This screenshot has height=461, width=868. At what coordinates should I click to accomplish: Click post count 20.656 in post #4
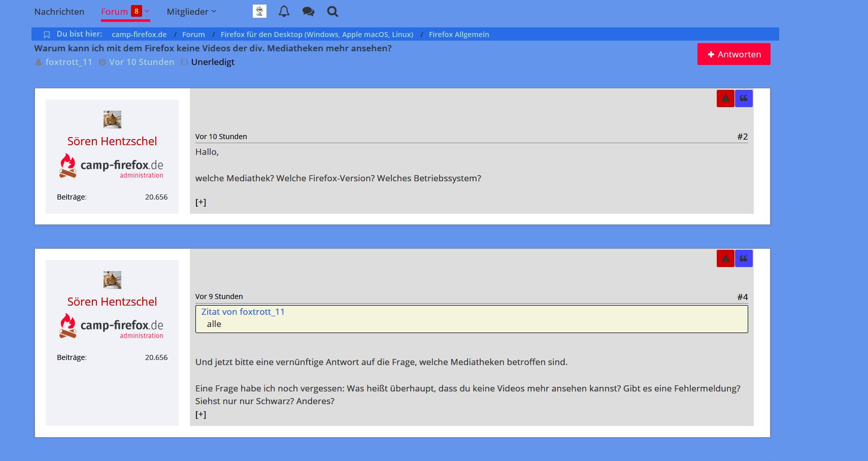tap(156, 357)
